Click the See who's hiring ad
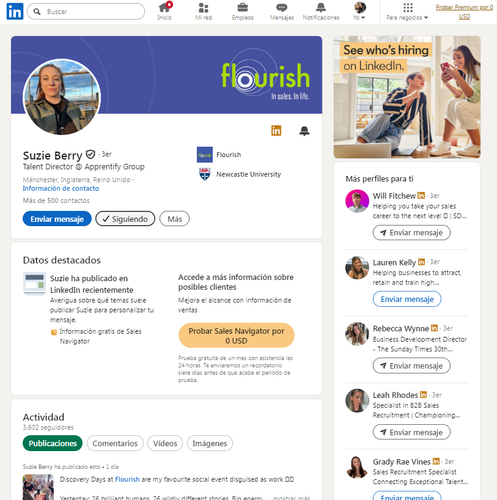 (x=407, y=97)
